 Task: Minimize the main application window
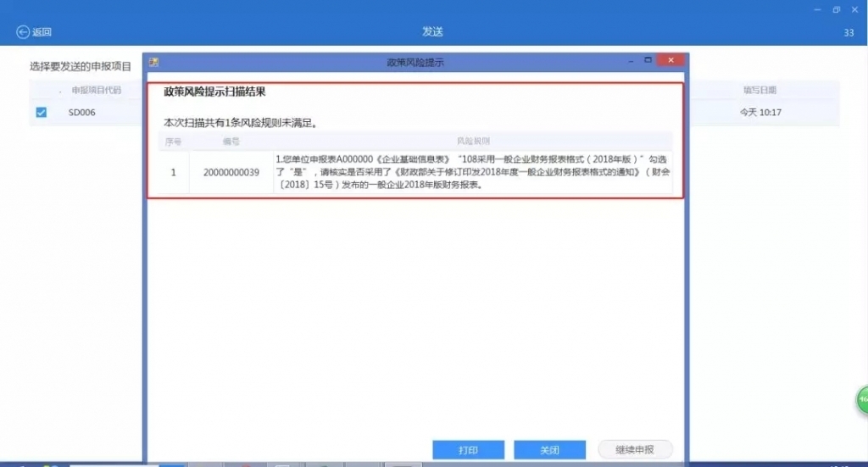click(818, 9)
